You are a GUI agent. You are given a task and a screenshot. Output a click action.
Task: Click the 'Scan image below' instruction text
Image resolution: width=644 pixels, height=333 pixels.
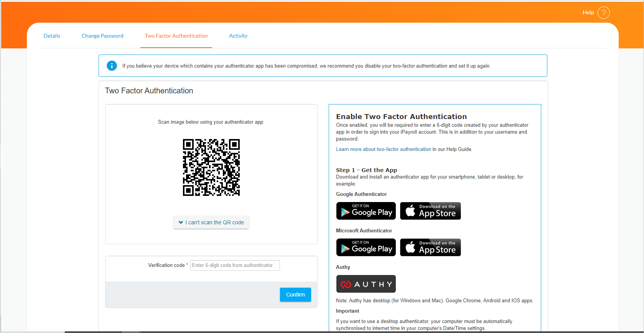[x=211, y=122]
